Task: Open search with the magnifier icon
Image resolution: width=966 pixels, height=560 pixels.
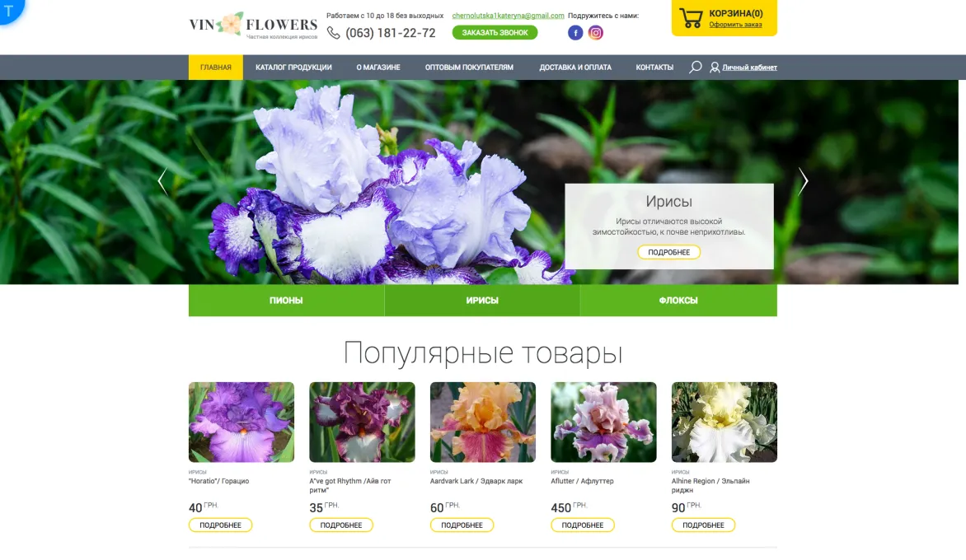Action: pos(695,67)
